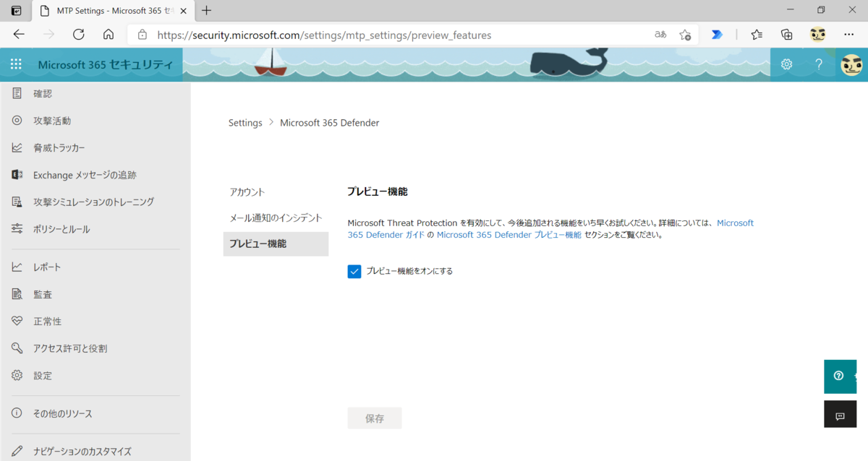
Task: Click the ポリシーとルール sliders icon
Action: tap(17, 229)
